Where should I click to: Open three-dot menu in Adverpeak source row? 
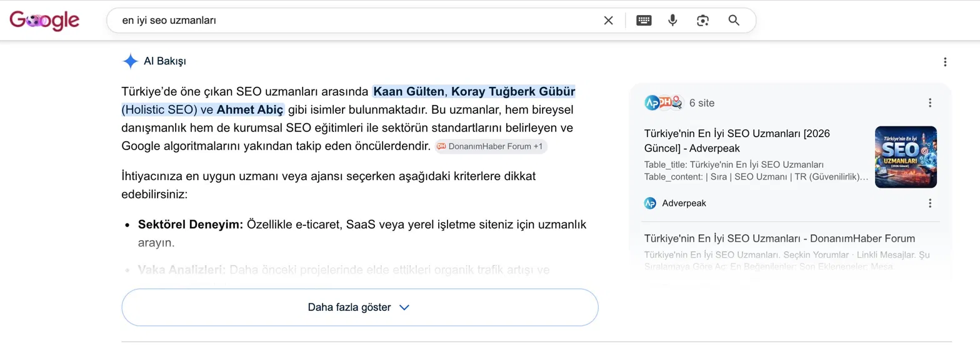pos(930,203)
